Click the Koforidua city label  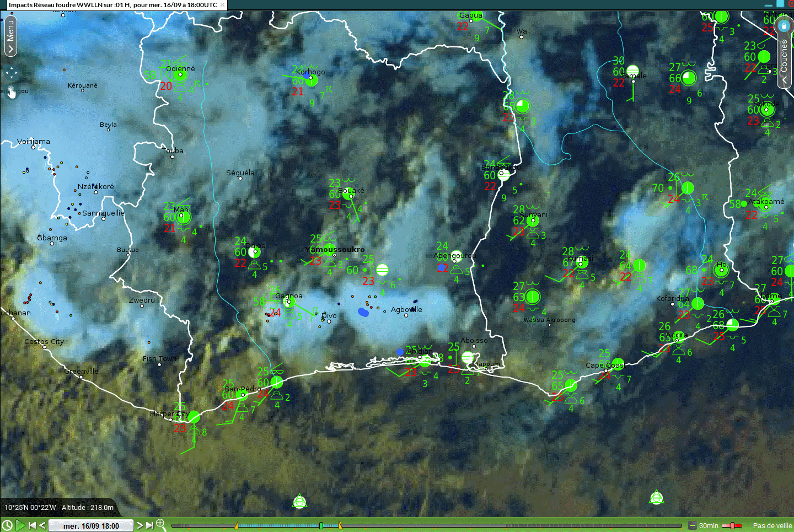(x=673, y=299)
